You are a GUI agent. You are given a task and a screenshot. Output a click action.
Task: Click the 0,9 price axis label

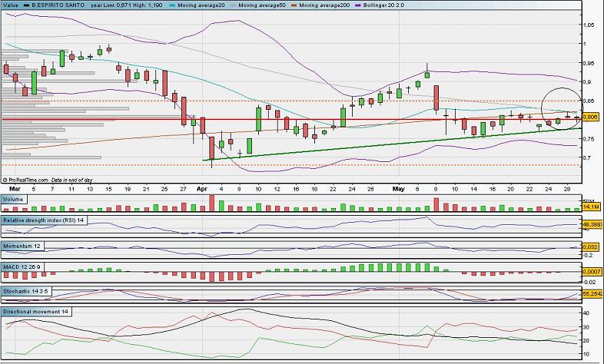(586, 82)
